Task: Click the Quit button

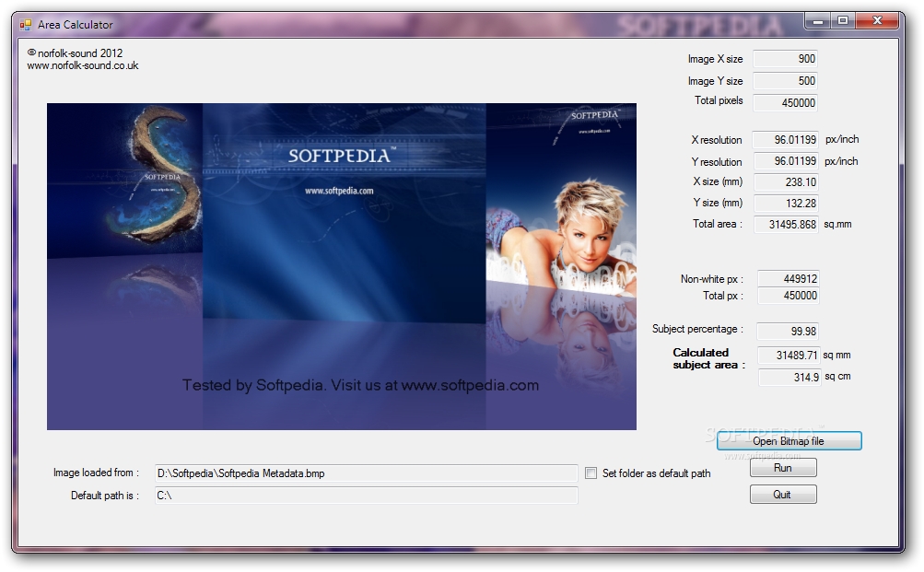Action: pyautogui.click(x=783, y=495)
